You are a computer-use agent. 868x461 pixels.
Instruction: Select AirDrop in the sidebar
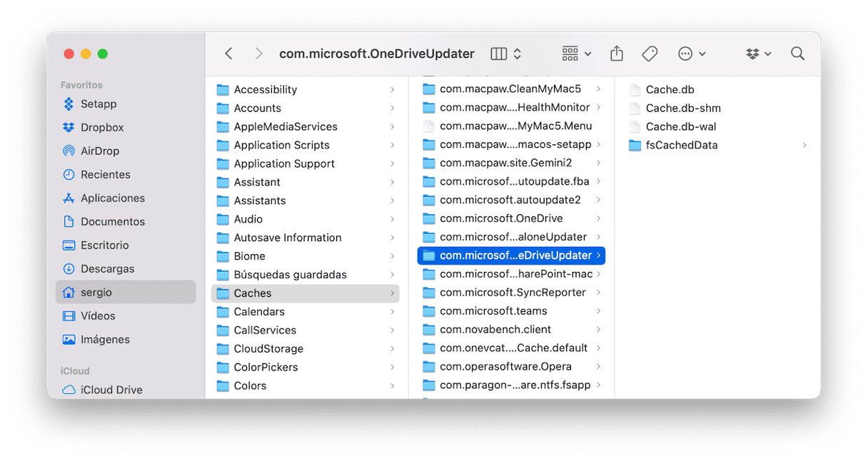99,151
